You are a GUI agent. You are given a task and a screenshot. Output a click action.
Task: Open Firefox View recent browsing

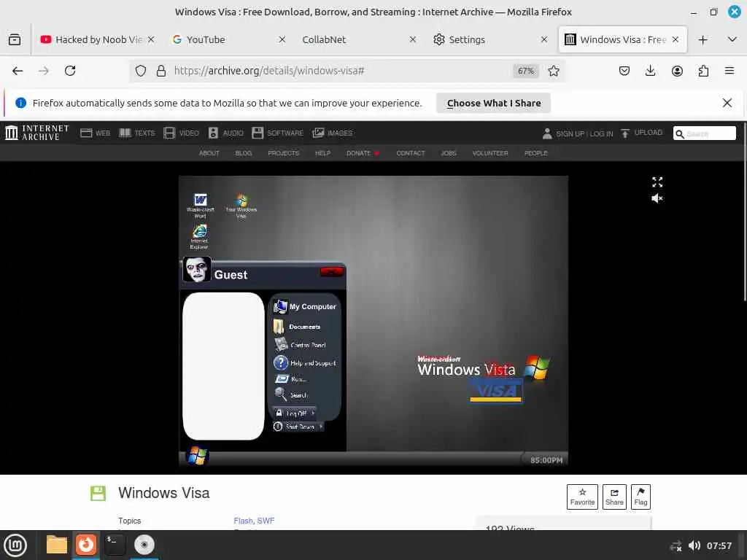tap(15, 39)
